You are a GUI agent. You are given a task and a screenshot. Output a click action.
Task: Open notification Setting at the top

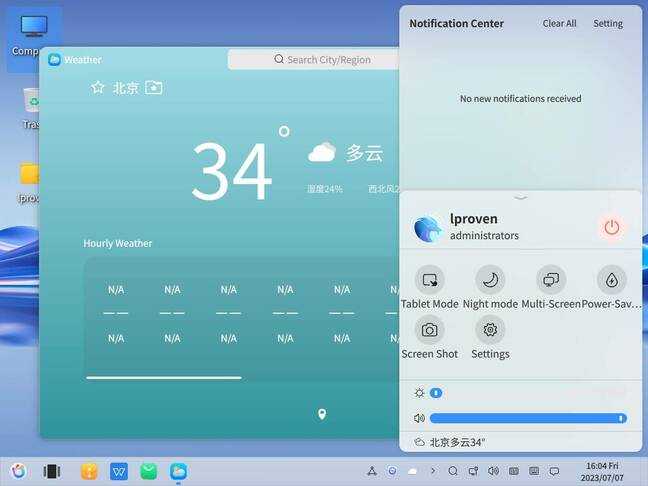[x=607, y=24]
